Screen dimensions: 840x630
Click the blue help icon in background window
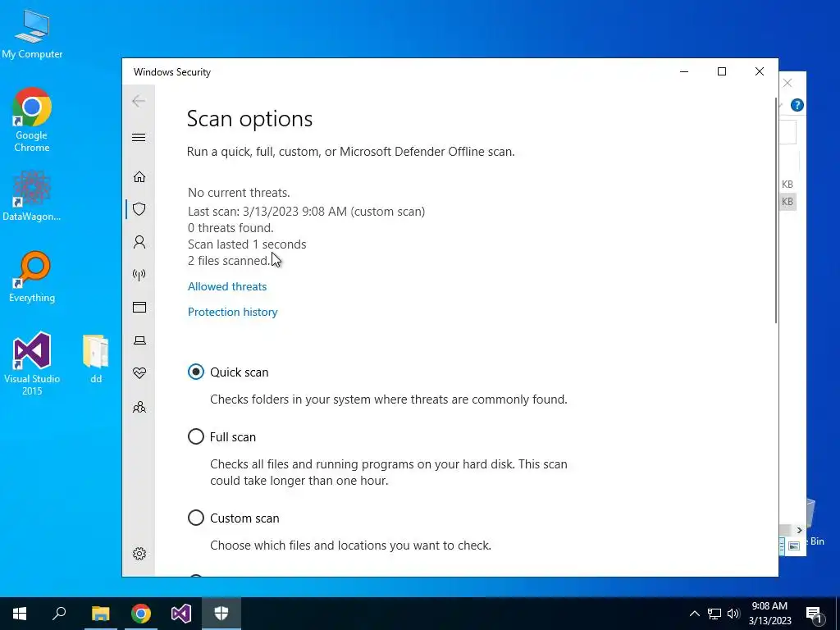[x=797, y=105]
